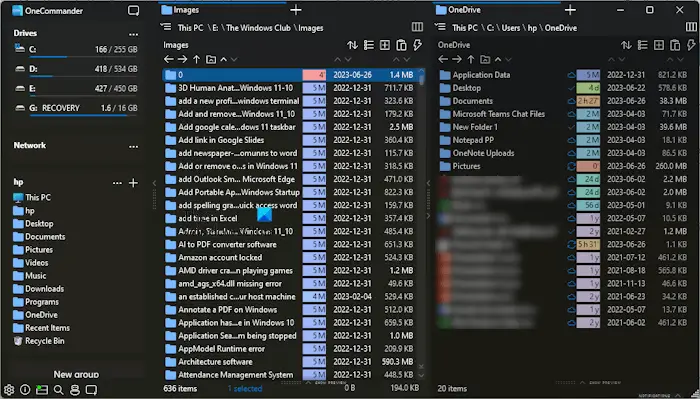Click the red age tag on folder 0

314,75
